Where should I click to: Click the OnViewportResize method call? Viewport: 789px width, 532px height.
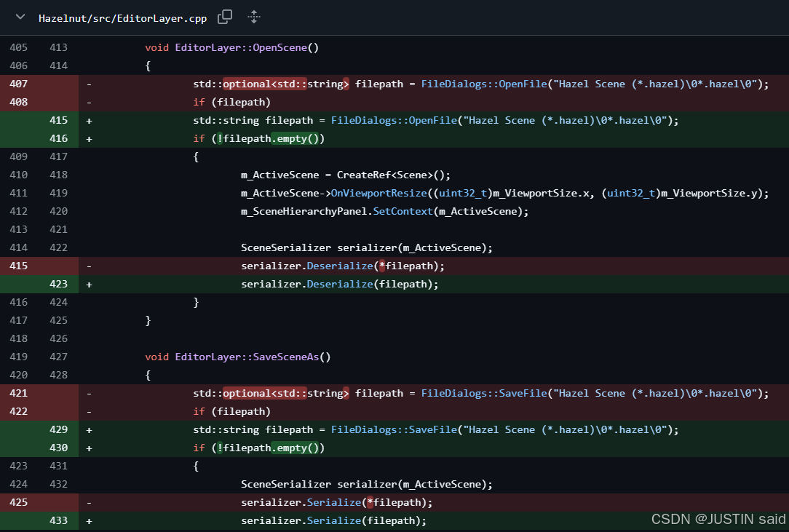click(378, 193)
